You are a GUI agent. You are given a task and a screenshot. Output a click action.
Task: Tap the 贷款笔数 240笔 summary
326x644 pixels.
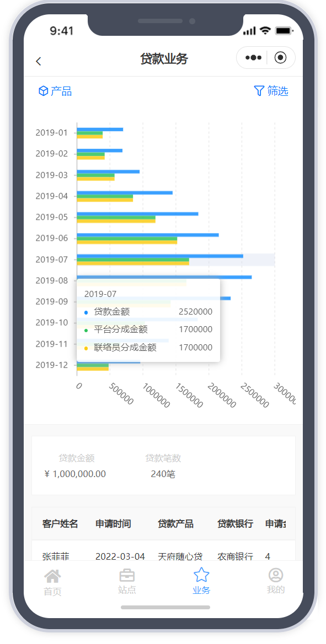pyautogui.click(x=163, y=466)
